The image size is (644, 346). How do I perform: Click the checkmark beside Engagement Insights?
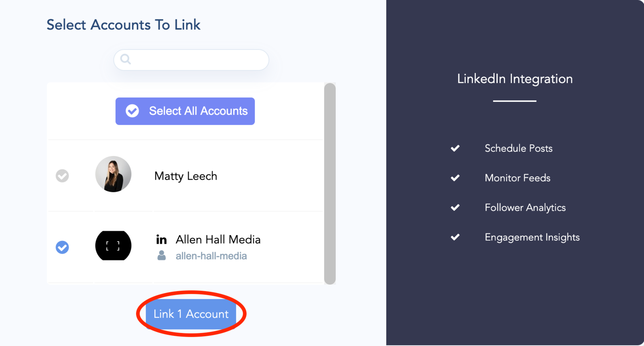(x=455, y=237)
